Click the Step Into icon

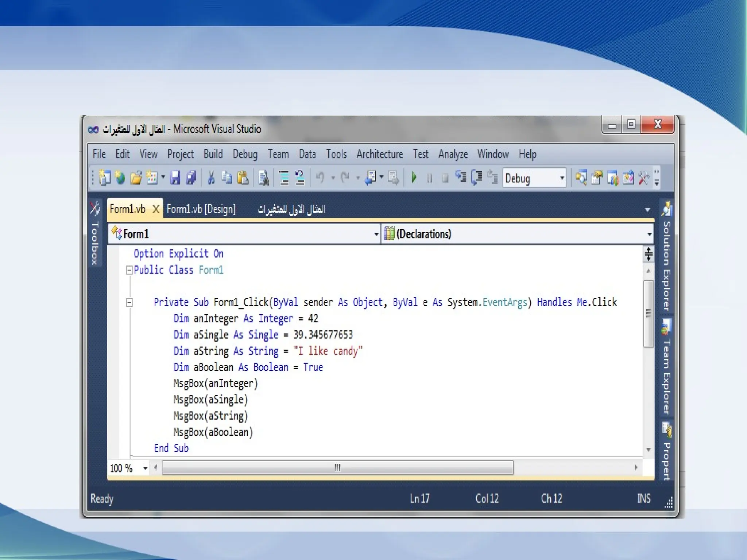pos(461,178)
